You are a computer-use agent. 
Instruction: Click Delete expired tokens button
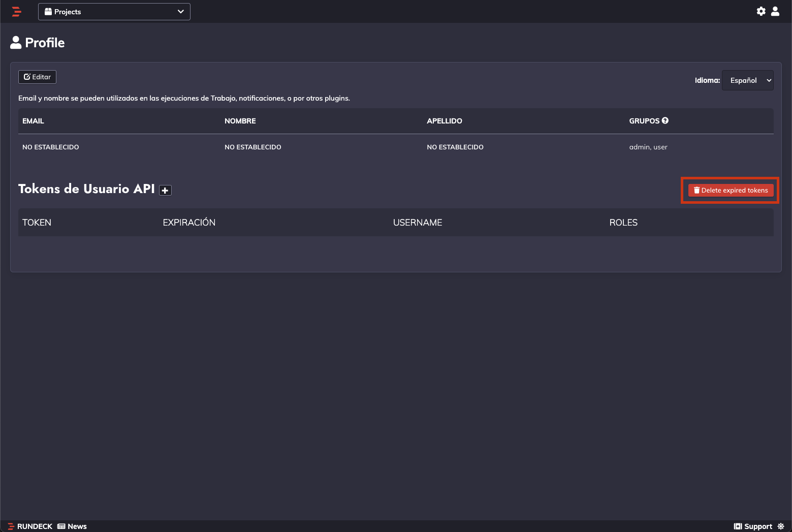click(731, 190)
